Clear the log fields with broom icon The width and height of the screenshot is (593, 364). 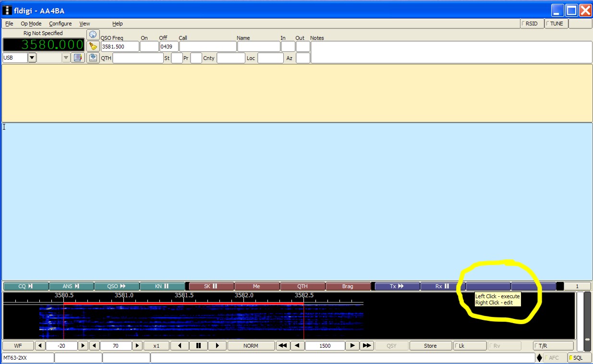[x=93, y=46]
